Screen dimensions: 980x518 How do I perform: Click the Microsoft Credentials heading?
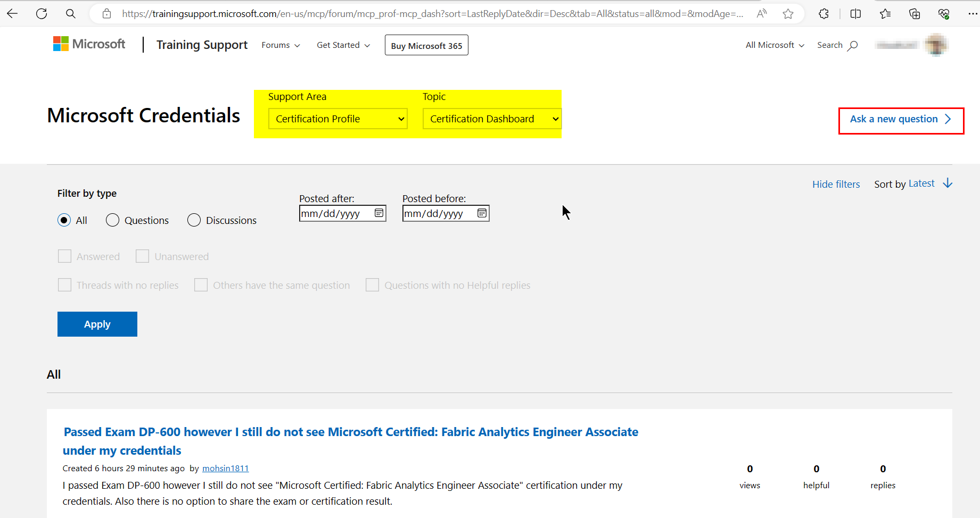pos(144,115)
